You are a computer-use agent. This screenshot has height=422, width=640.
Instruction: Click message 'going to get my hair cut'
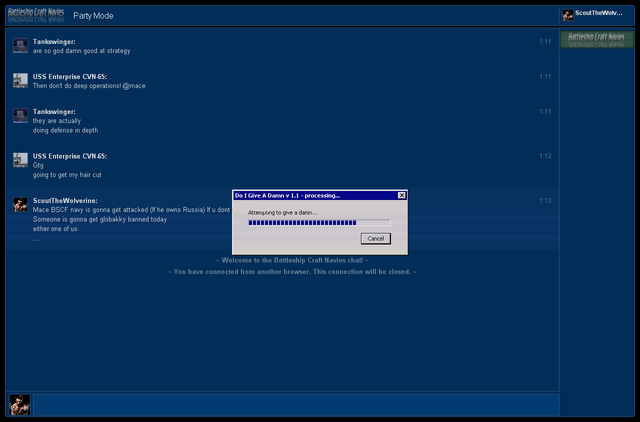pyautogui.click(x=67, y=175)
